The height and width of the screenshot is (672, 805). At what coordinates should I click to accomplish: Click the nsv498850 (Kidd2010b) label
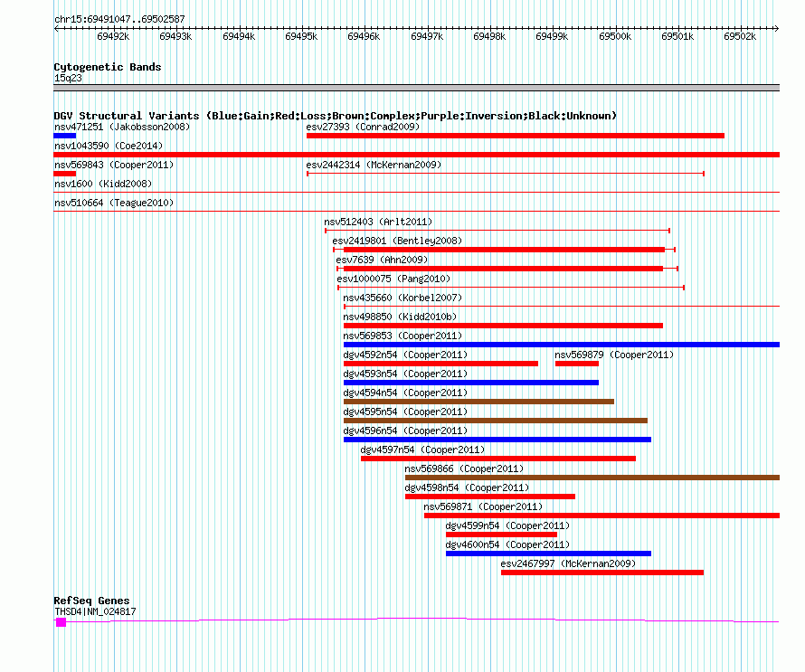coord(400,317)
